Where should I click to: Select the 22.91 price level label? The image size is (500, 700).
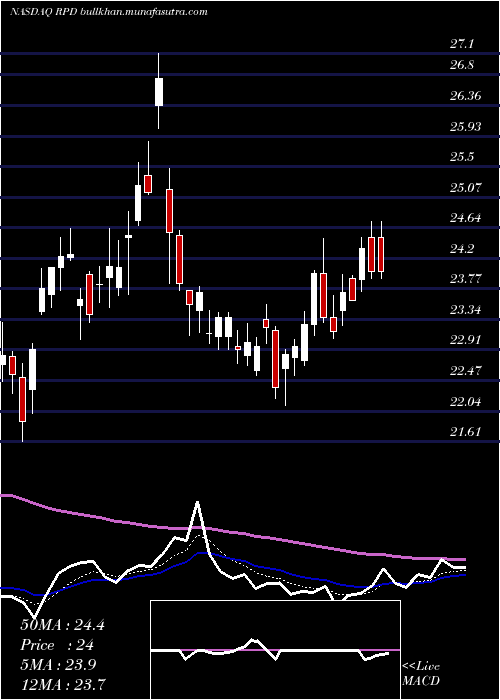click(x=465, y=340)
